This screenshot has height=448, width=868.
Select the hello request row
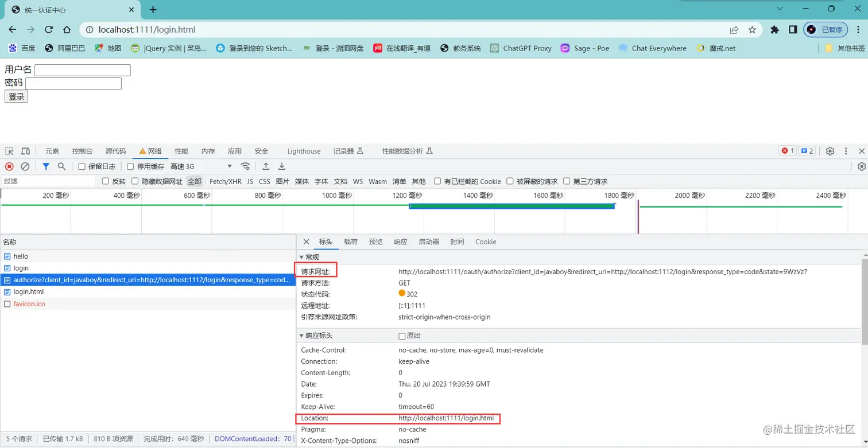tap(148, 256)
